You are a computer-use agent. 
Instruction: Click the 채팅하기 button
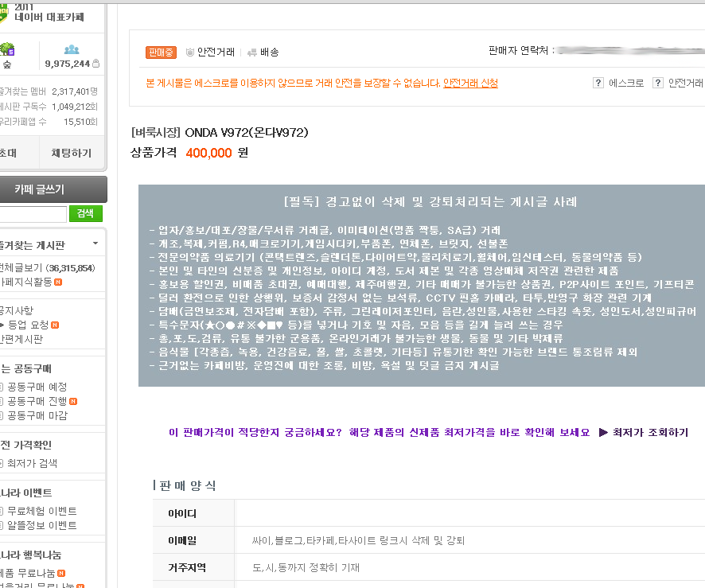pos(72,153)
